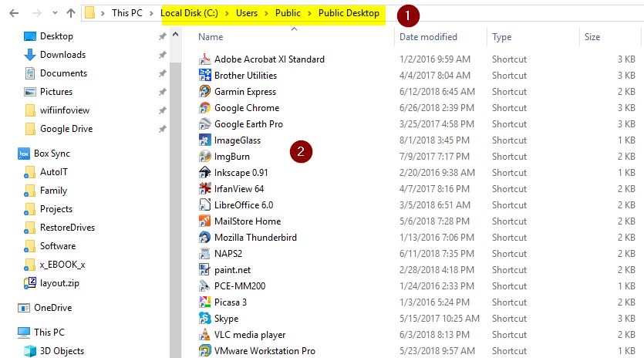
Task: Open the Google Drive pinned folder
Action: [x=66, y=129]
